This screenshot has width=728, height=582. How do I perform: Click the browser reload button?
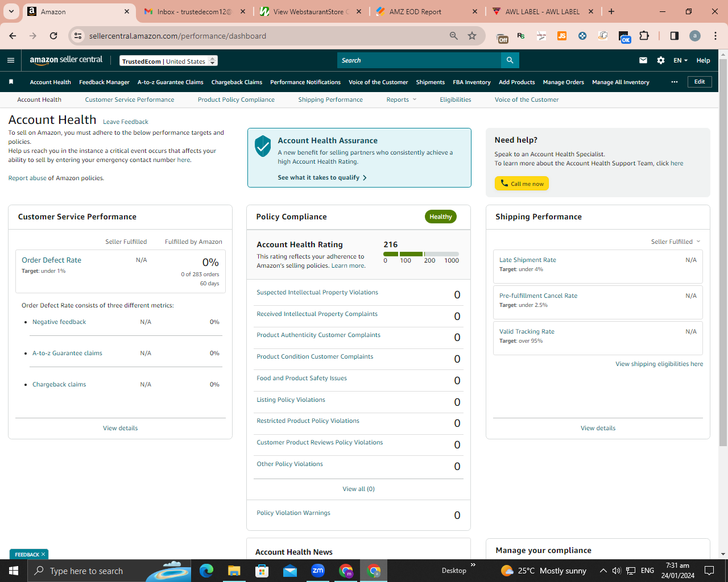tap(53, 36)
